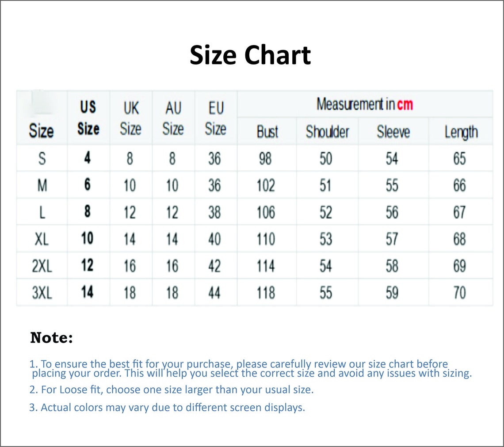The image size is (504, 447).
Task: Click the actual colors may vary note
Action: 167,407
